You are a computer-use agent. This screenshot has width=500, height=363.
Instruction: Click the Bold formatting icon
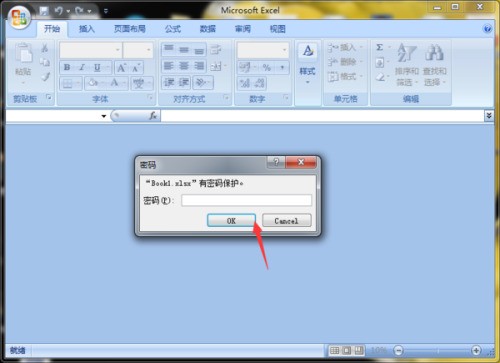pos(67,68)
